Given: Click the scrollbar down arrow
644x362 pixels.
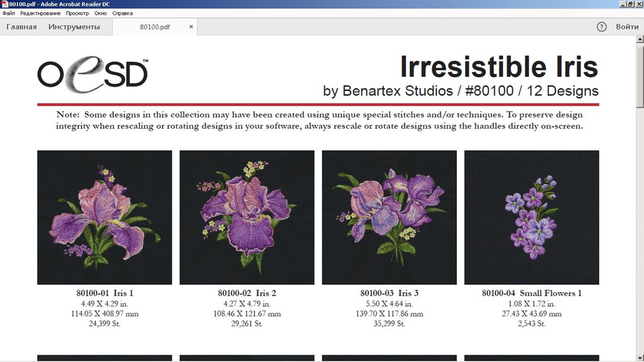Looking at the screenshot, I should click(x=640, y=357).
